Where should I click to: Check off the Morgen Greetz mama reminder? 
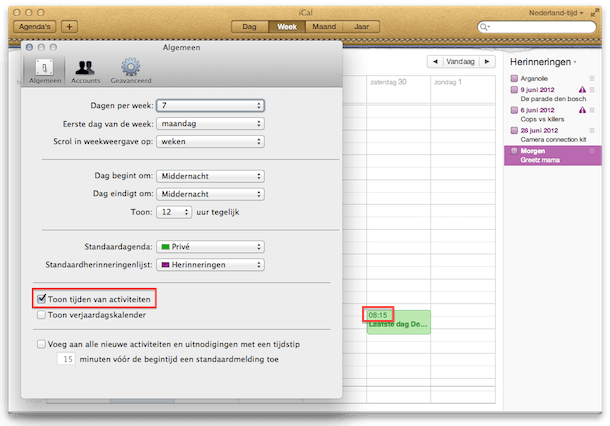[x=514, y=151]
